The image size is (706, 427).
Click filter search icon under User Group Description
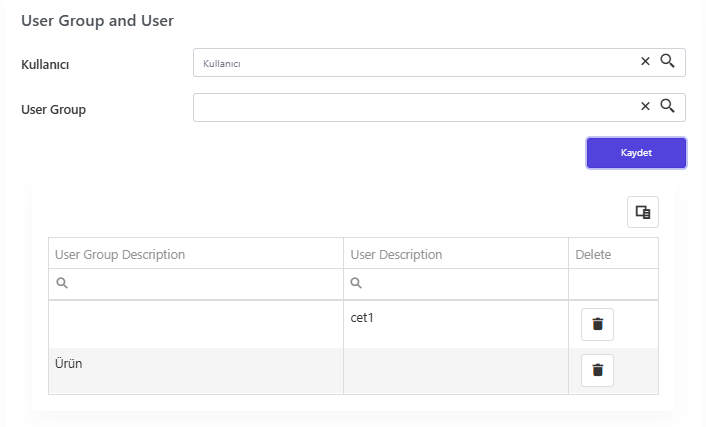[x=62, y=283]
